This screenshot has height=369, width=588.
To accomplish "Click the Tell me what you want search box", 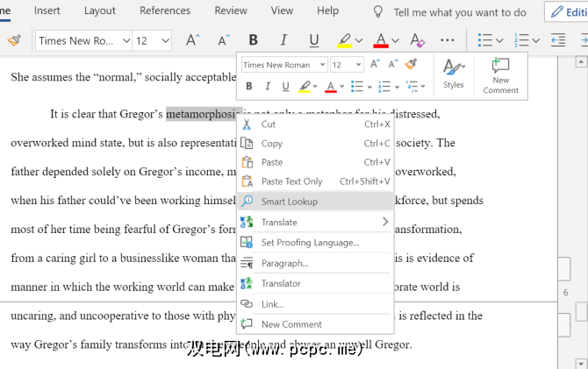I will point(459,12).
